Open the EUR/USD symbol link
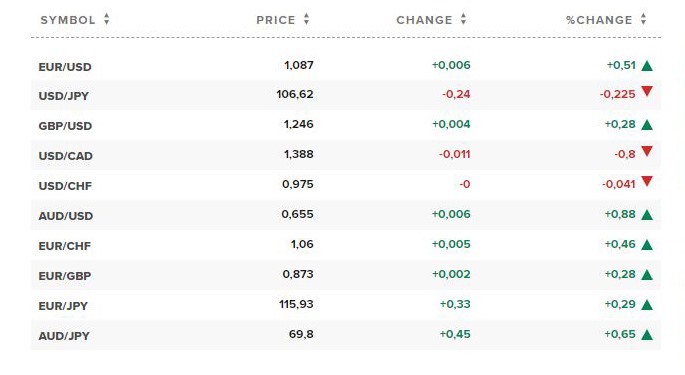The height and width of the screenshot is (375, 685). click(65, 67)
